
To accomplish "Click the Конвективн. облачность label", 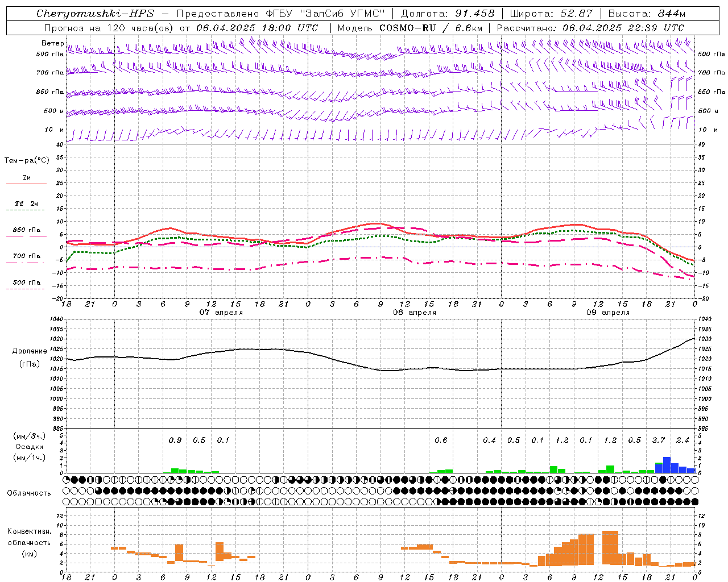I will tap(29, 537).
